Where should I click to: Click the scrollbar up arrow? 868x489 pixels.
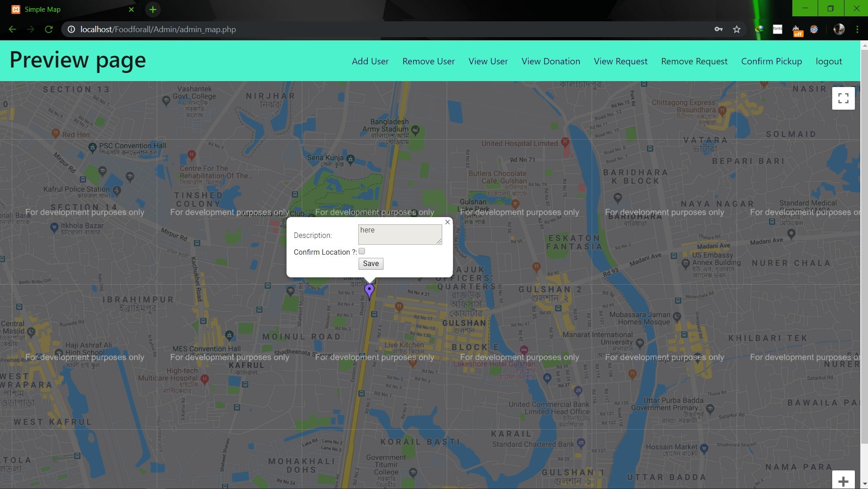click(x=864, y=45)
